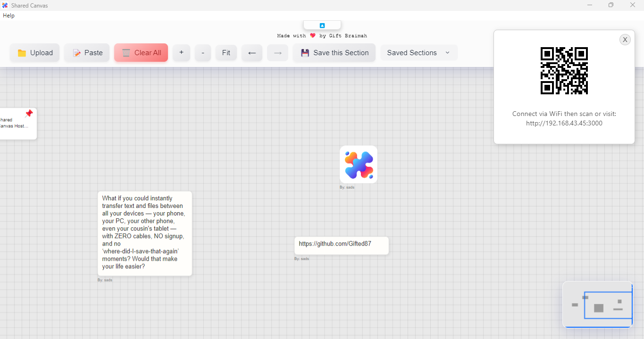
Task: Click the http://192.168.43.45:3000 address text
Action: 564,124
